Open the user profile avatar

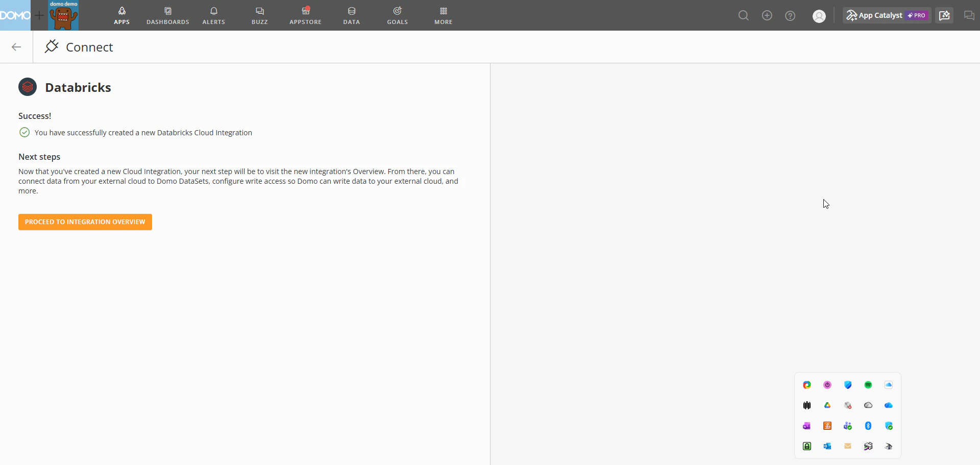coord(819,16)
